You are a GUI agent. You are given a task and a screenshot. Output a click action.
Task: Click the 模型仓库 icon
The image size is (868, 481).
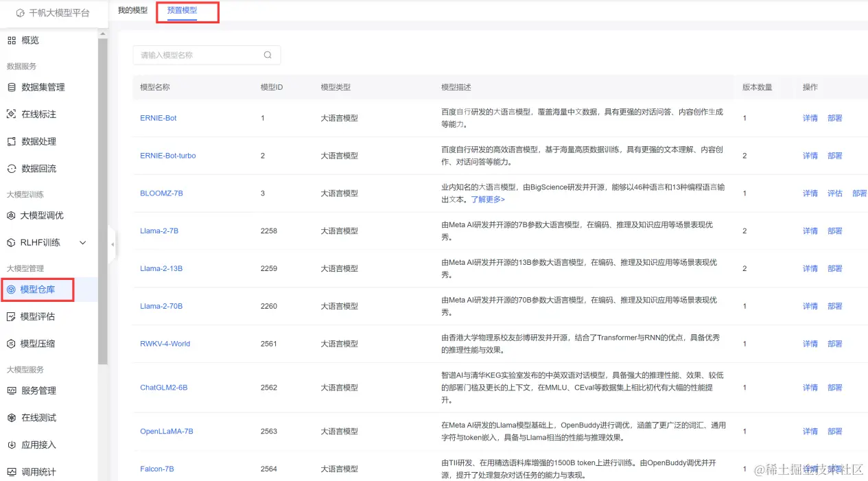(11, 290)
